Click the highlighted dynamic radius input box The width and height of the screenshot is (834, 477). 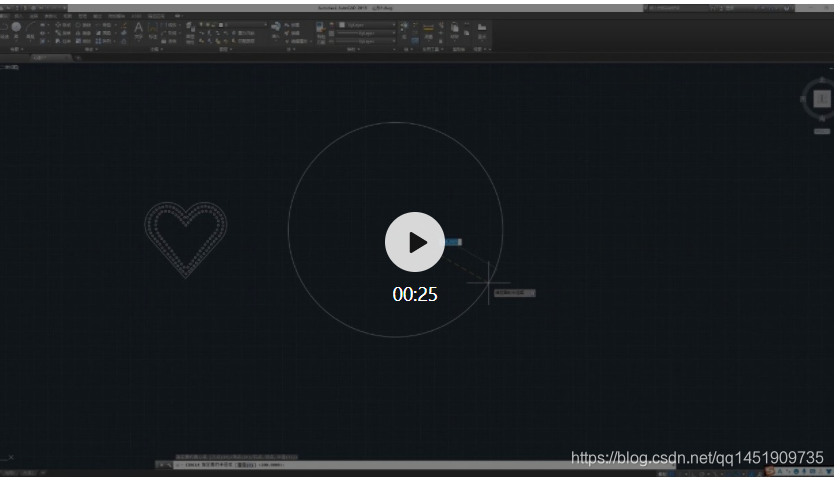point(453,242)
